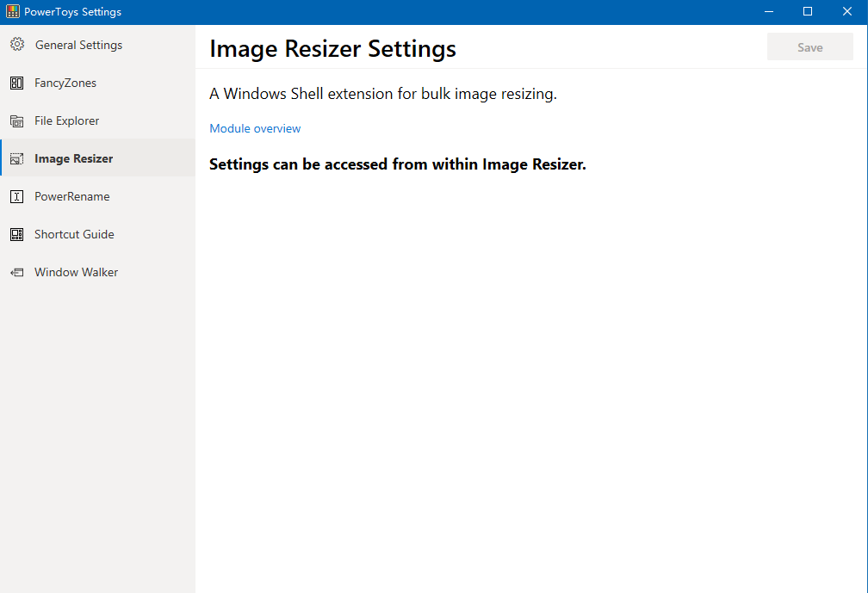Click the bulk image resizing description text
868x593 pixels.
381,93
